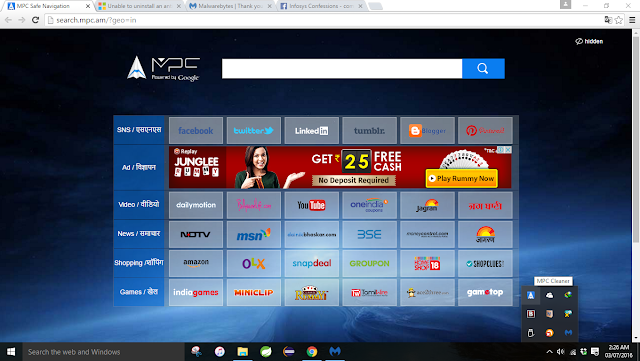Focus the MPC search text box

(342, 69)
